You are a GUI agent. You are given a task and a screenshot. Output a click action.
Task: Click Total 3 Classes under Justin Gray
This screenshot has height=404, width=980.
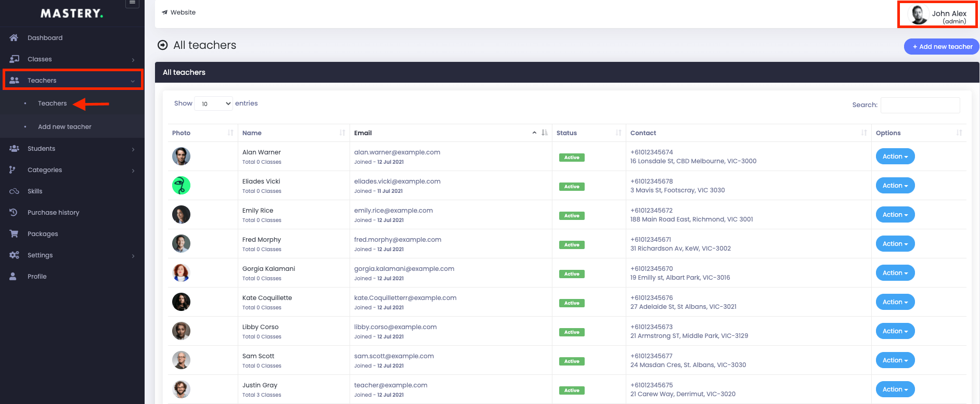click(x=262, y=395)
